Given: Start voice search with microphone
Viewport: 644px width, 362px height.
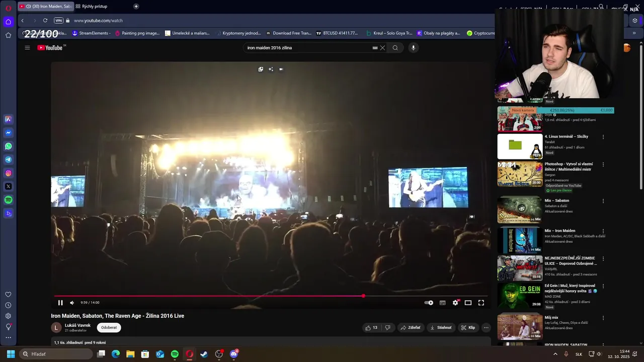Looking at the screenshot, I should click(413, 48).
